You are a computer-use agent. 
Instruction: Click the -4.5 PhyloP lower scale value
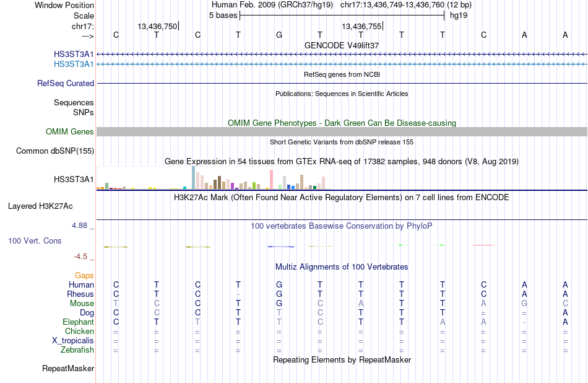coord(80,257)
